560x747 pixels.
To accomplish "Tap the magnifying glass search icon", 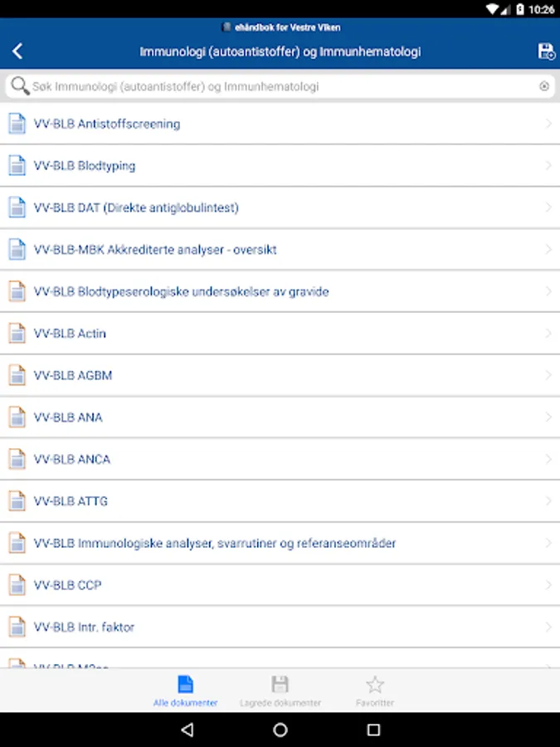I will (x=19, y=86).
